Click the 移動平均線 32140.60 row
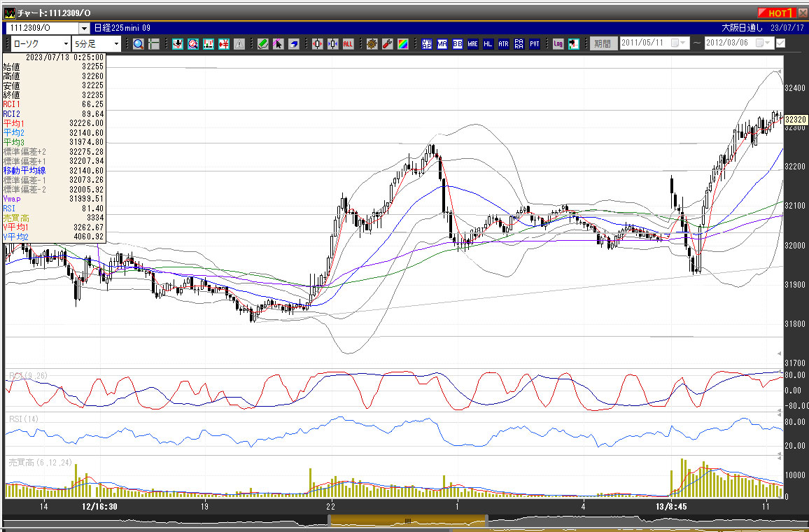The image size is (809, 532). [x=53, y=170]
